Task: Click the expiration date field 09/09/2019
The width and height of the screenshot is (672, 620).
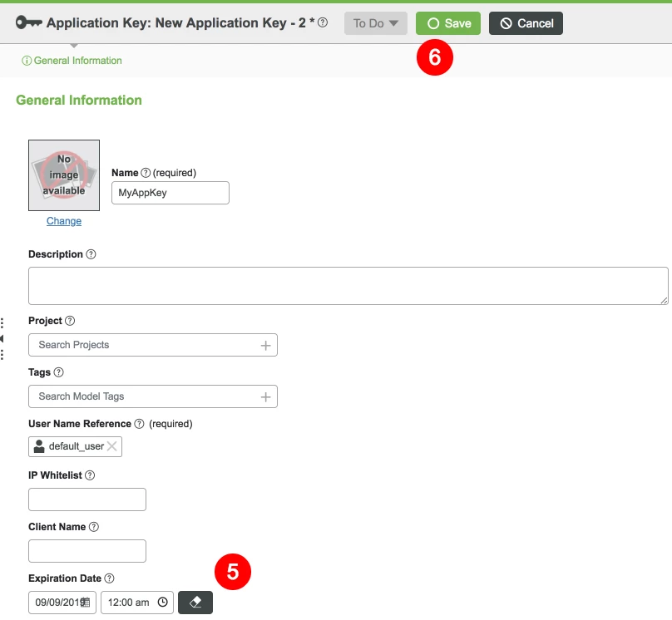Action: point(62,603)
